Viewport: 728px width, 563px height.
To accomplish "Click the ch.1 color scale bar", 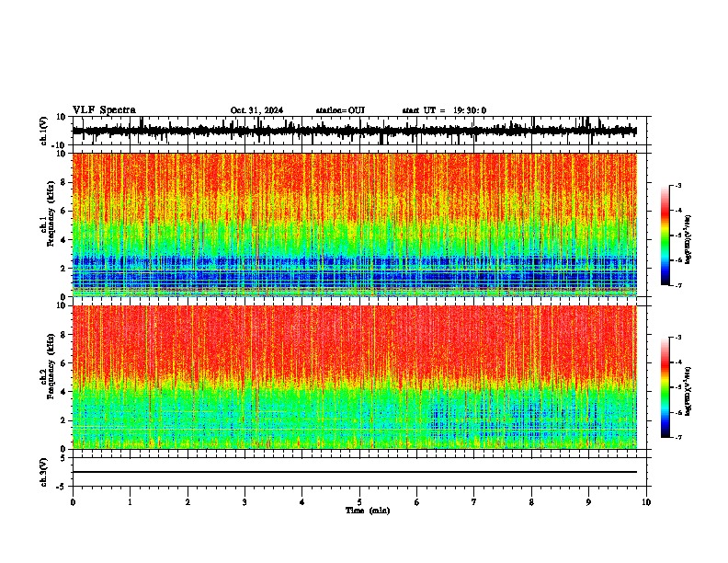I will tap(665, 236).
